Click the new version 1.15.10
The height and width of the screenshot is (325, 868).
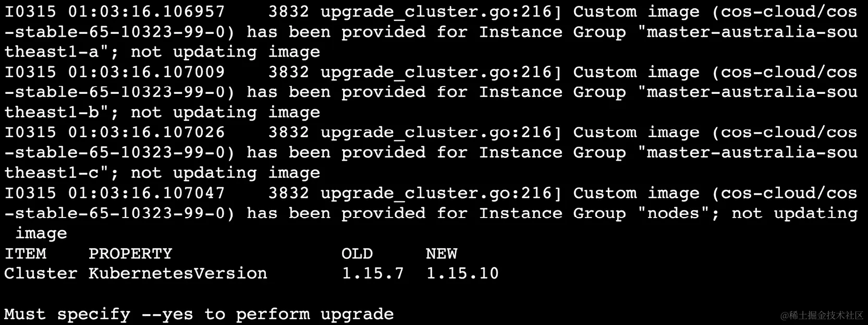coord(462,273)
